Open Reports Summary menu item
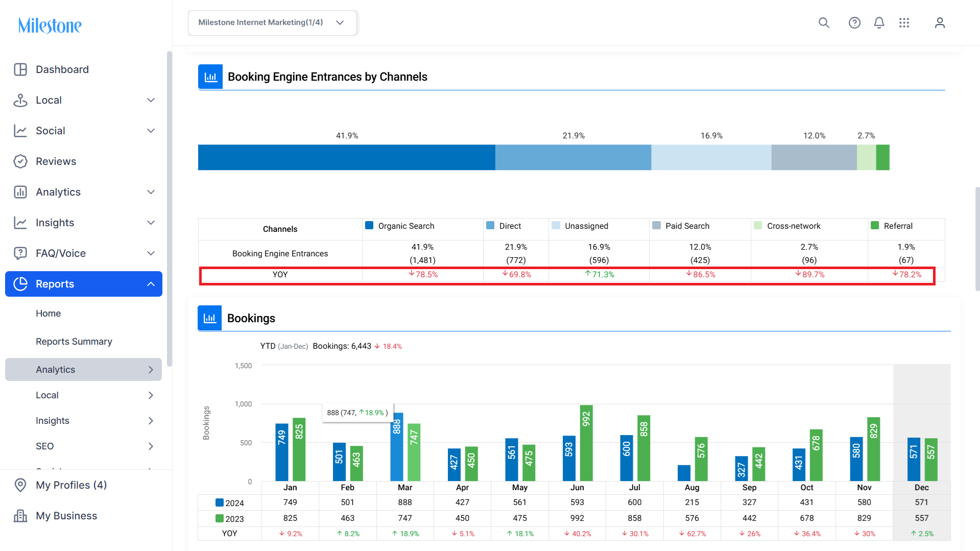 click(74, 342)
